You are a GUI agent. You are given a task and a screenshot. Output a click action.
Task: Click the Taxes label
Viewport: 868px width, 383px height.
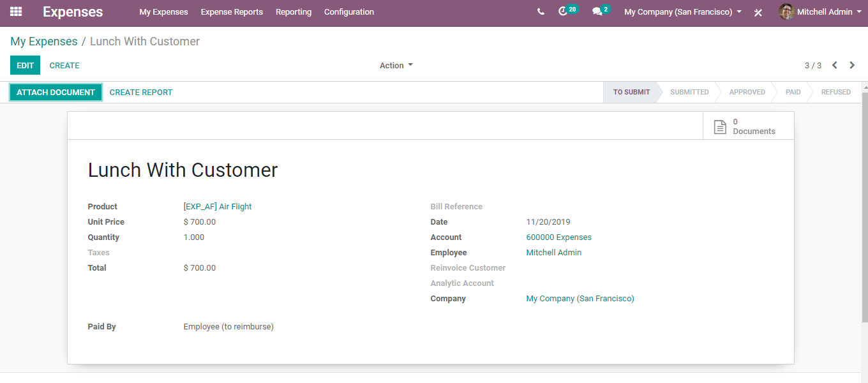tap(98, 252)
